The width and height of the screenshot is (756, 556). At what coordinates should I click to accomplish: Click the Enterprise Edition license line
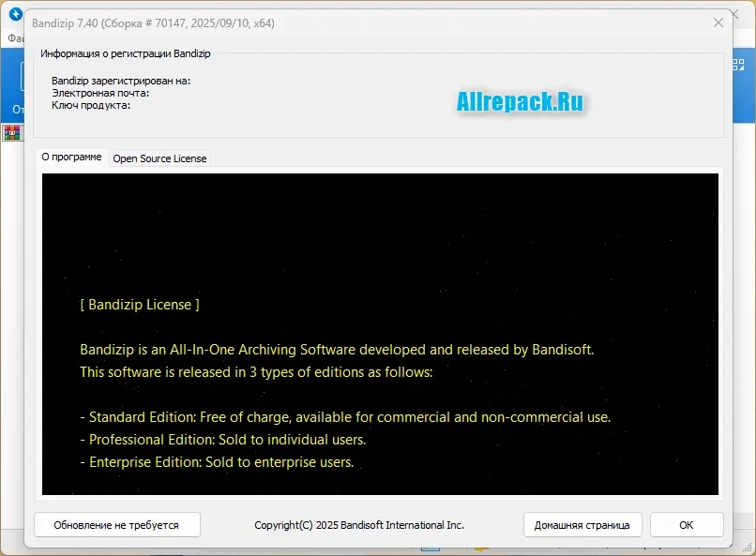[x=217, y=462]
